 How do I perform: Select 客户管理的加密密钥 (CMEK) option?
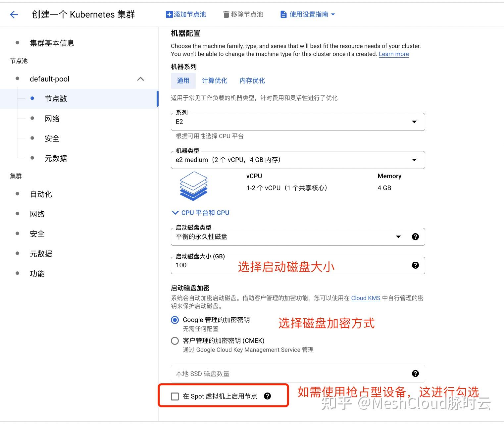175,341
